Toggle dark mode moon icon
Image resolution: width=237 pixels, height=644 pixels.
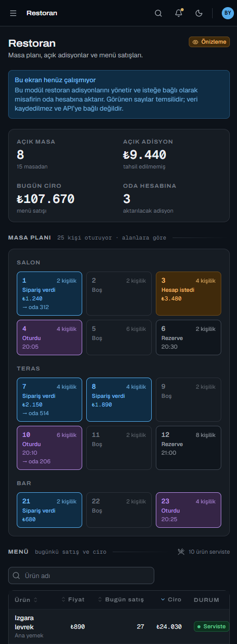pos(199,13)
